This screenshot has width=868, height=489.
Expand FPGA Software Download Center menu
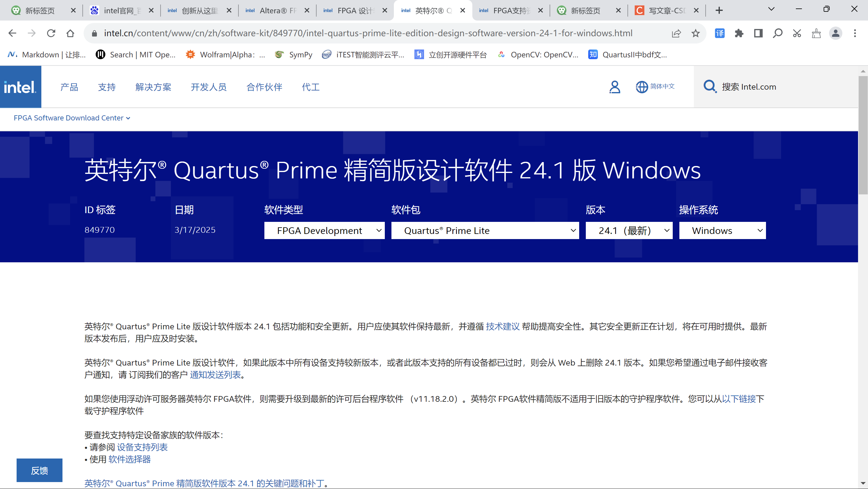72,118
